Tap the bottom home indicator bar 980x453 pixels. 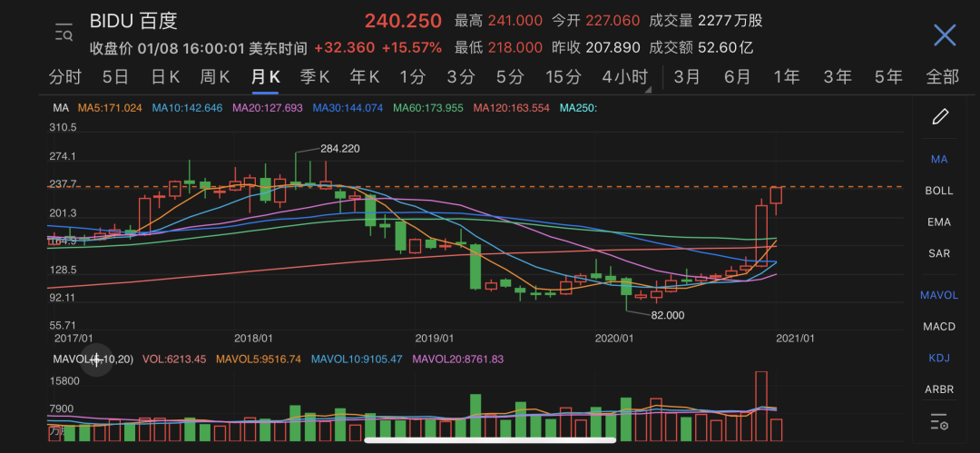[489, 440]
